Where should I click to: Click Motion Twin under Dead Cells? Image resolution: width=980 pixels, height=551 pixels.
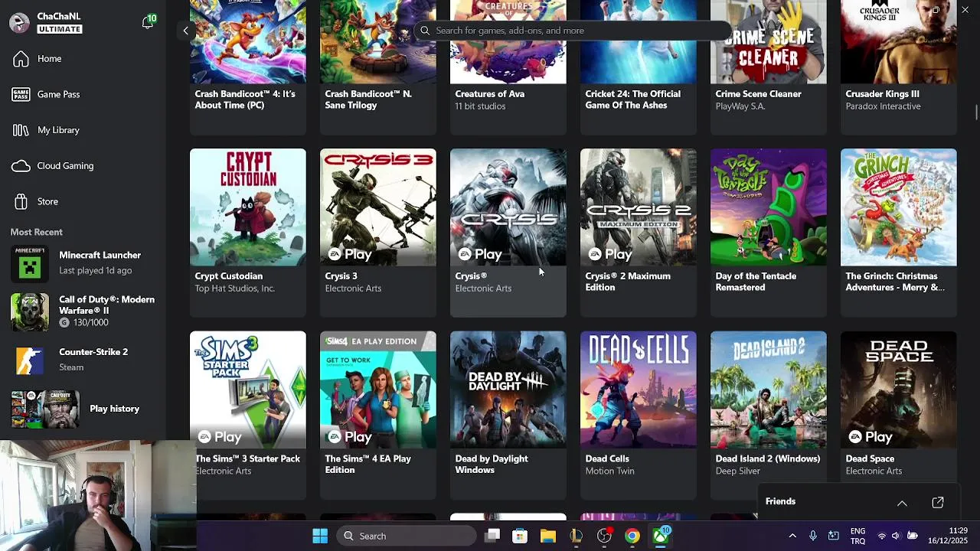[610, 471]
